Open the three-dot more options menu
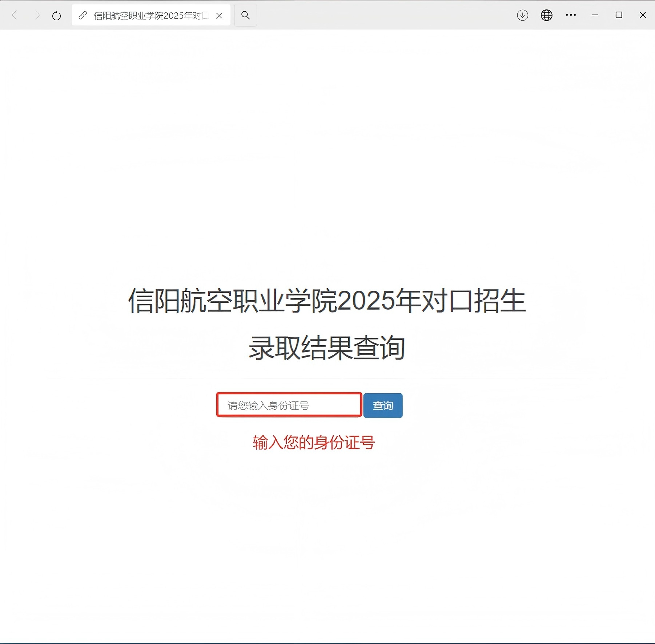 (x=571, y=15)
